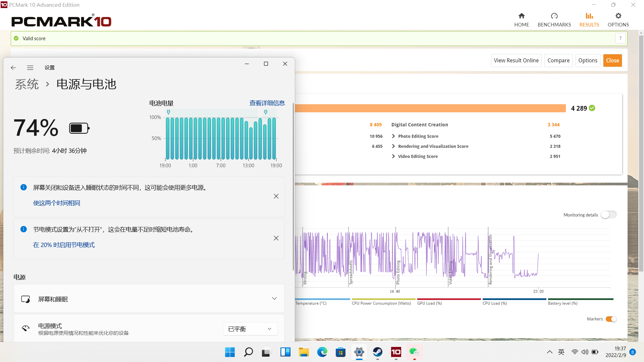This screenshot has height=362, width=644.
Task: Open Microsoft Edge from taskbar
Action: pos(322,352)
